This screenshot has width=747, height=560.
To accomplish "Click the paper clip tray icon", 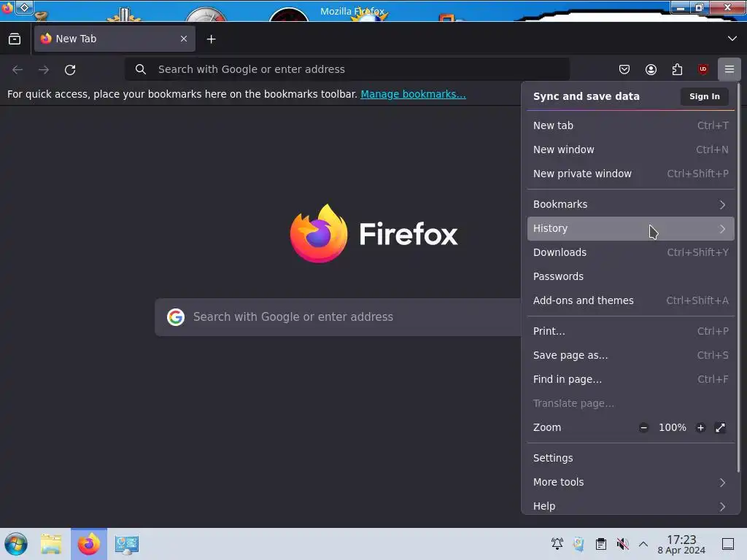I will click(578, 544).
